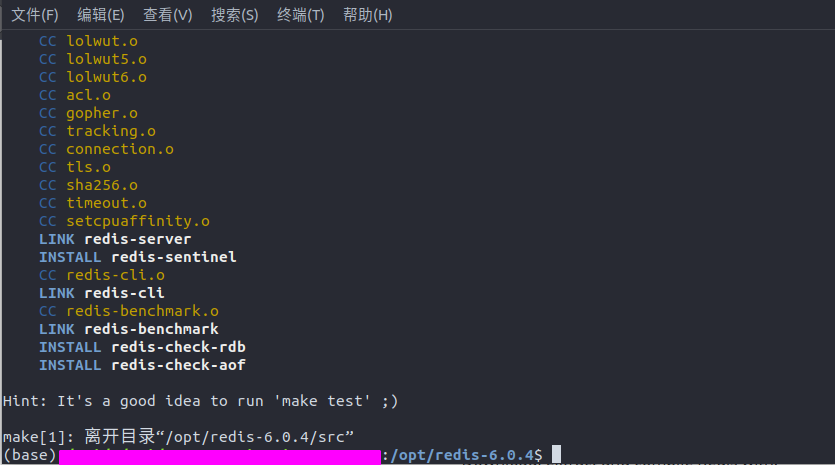Click the LINK redis-server output line
The width and height of the screenshot is (835, 465).
pyautogui.click(x=115, y=239)
